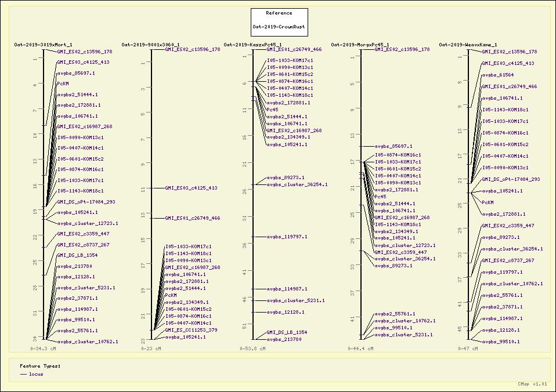Viewport: 556px width, 392px height.
Task: Click the GMI_ES_CC11253_379 marker label
Action: click(191, 330)
